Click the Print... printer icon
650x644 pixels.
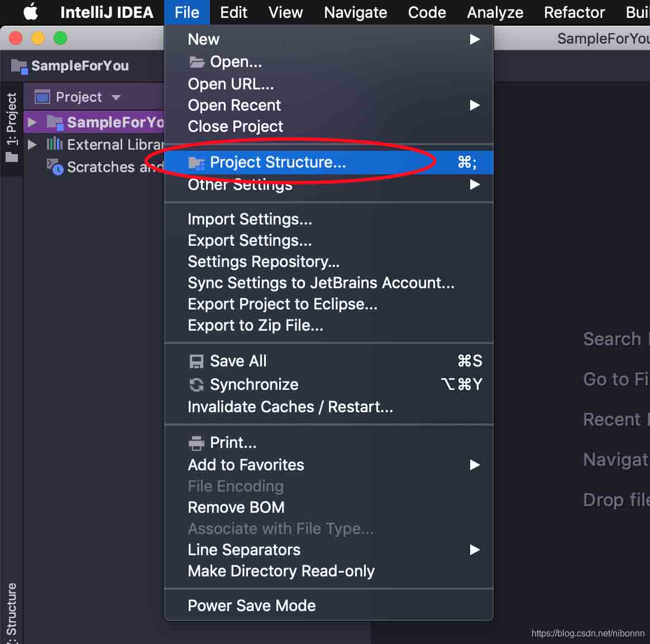click(197, 443)
